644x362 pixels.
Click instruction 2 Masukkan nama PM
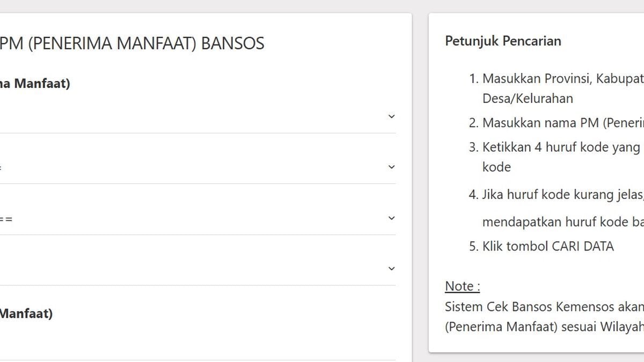(556, 123)
